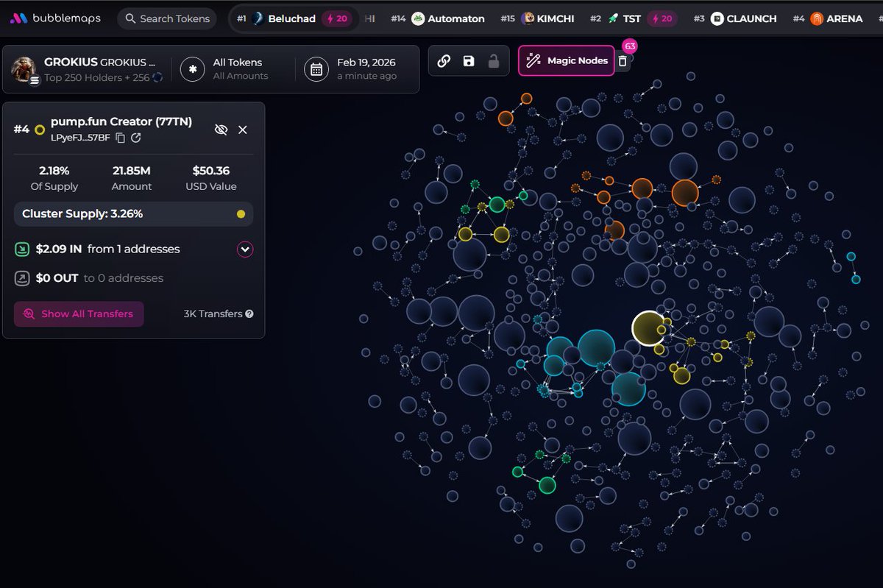The width and height of the screenshot is (883, 588).
Task: Click the trash icon with 63 badge
Action: point(623,60)
